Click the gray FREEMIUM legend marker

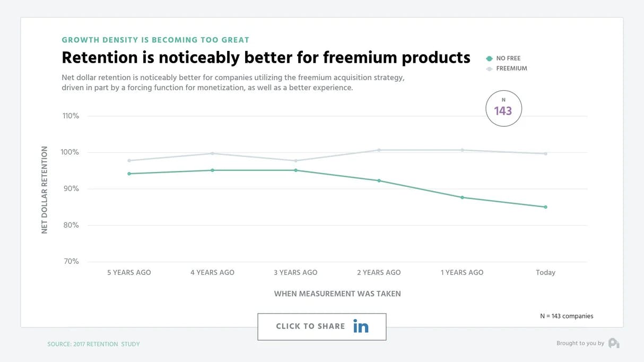[489, 68]
